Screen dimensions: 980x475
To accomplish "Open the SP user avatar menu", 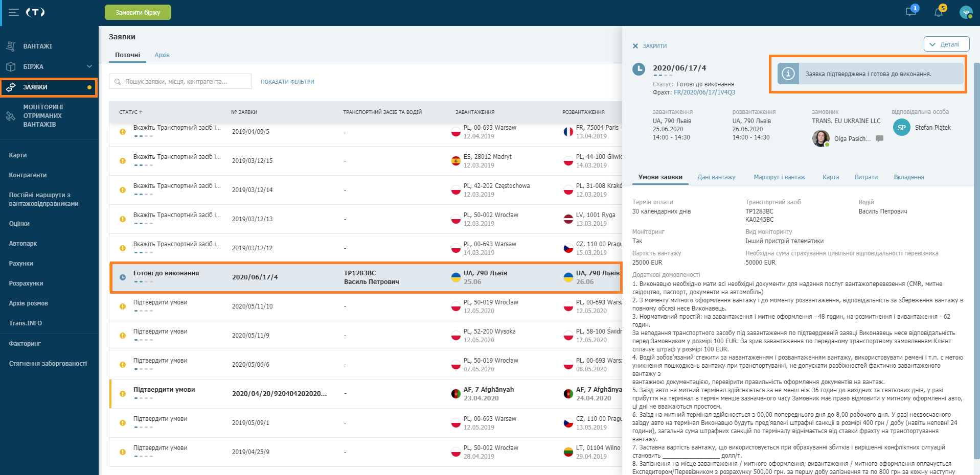I will [x=966, y=12].
